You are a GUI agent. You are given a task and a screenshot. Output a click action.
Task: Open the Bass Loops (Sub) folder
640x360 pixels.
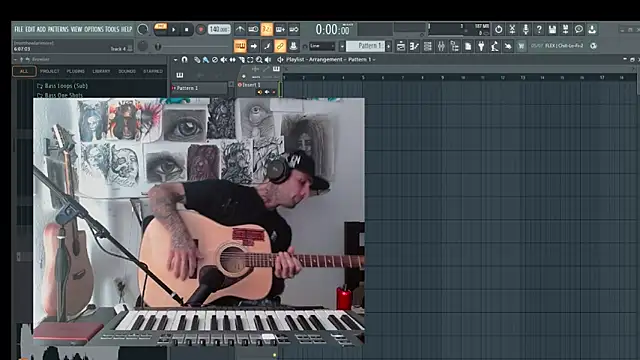coord(66,86)
